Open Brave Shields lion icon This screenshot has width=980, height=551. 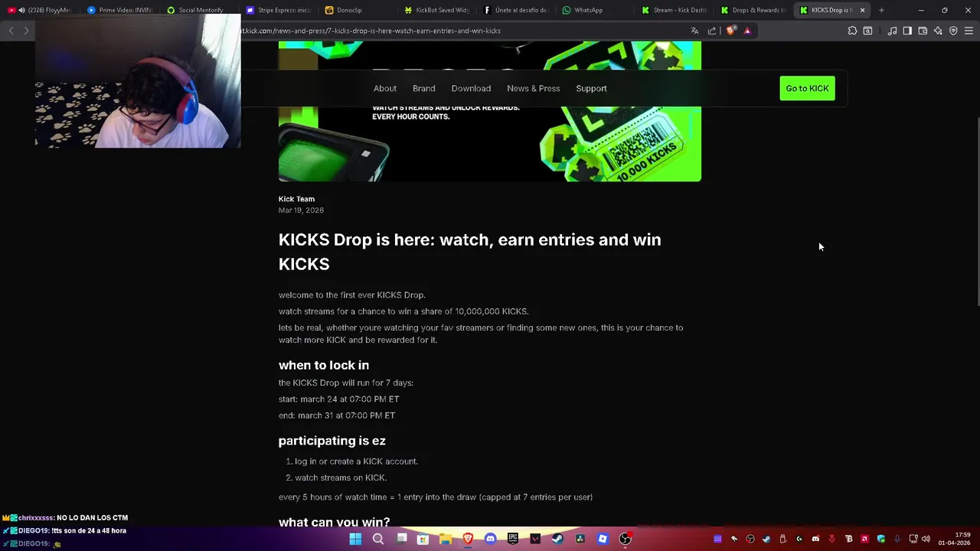click(x=730, y=31)
